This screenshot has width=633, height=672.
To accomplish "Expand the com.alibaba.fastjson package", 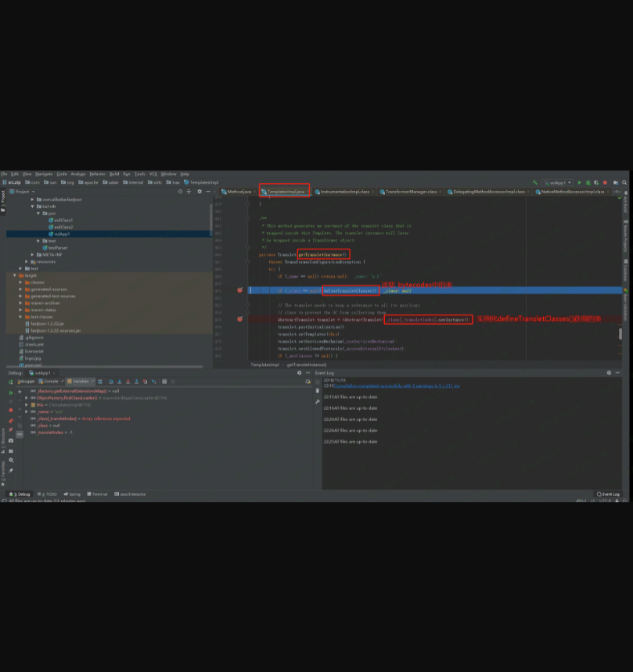I will pos(33,199).
